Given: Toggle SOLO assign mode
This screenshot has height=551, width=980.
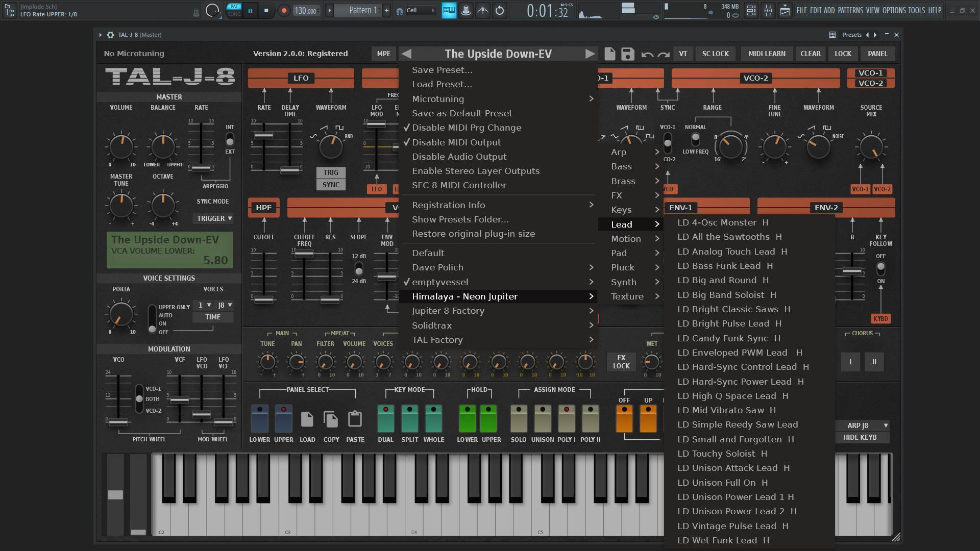Looking at the screenshot, I should (x=519, y=419).
